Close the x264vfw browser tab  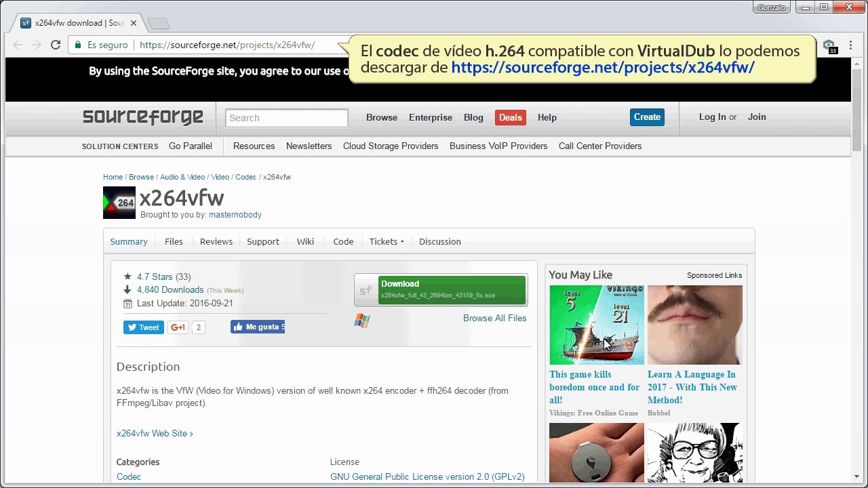(134, 23)
